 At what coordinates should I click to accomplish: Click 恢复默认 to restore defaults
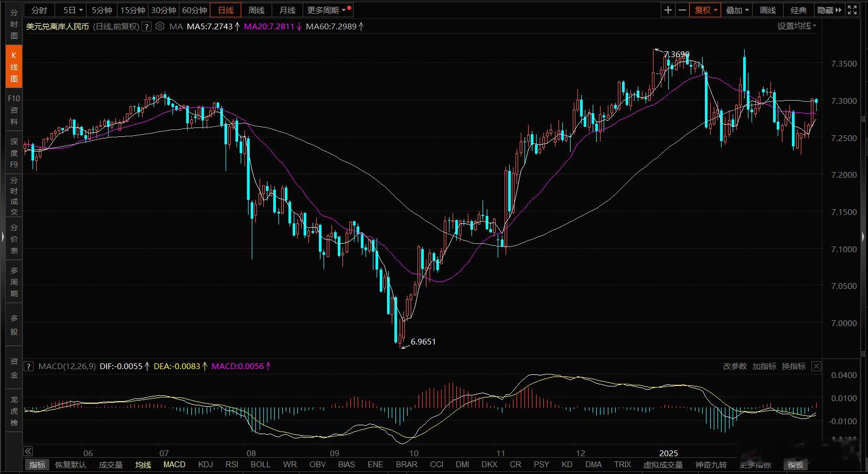71,465
